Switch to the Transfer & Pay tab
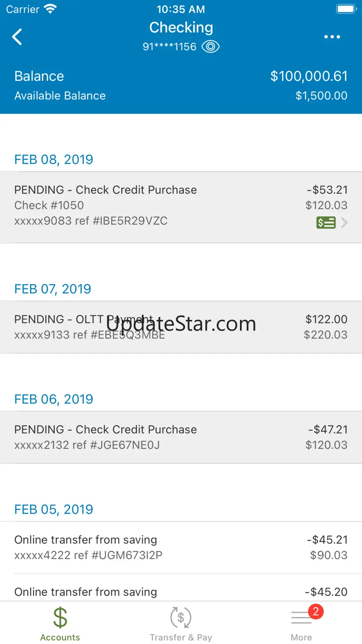 tap(181, 637)
